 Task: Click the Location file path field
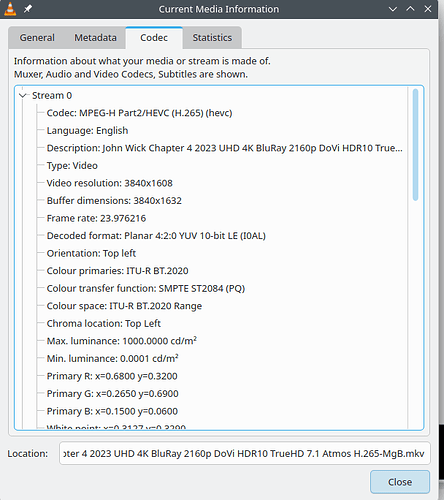[x=245, y=453]
